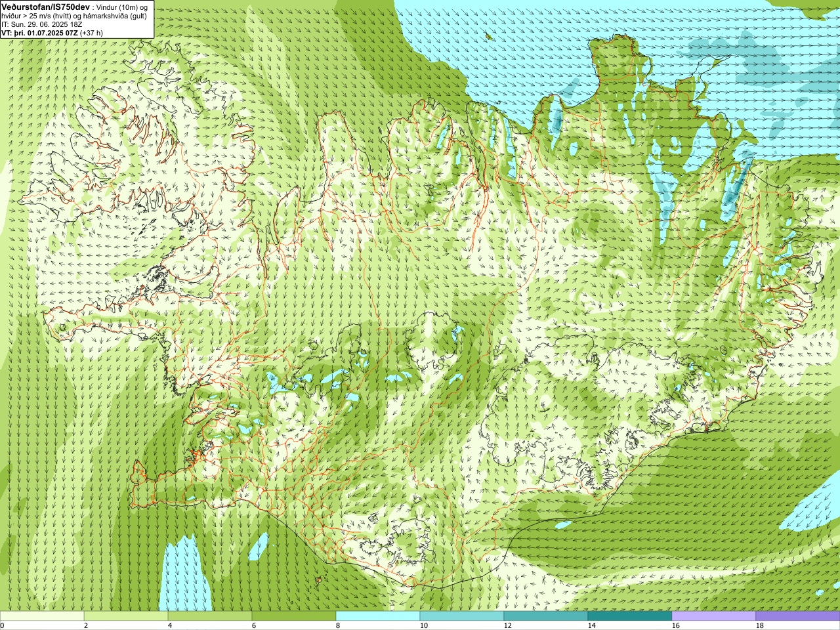Click the legend scale label '4'
Viewport: 840px width, 630px height.
tap(170, 625)
